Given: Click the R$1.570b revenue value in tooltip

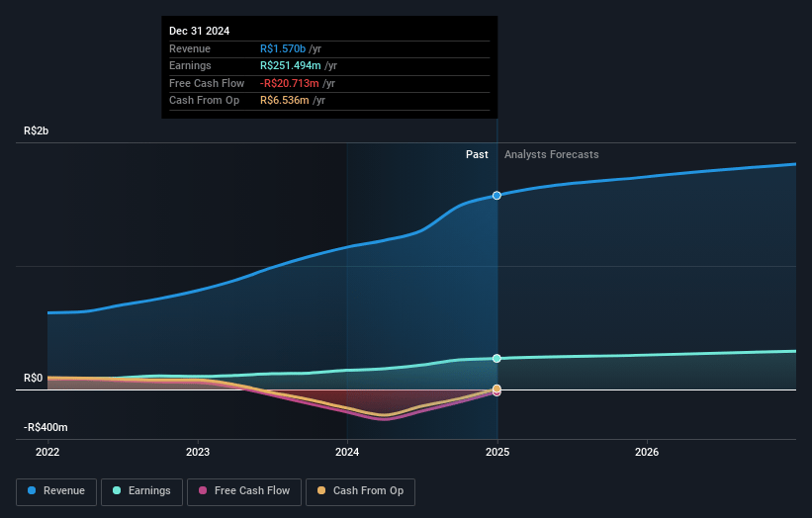Looking at the screenshot, I should [283, 48].
